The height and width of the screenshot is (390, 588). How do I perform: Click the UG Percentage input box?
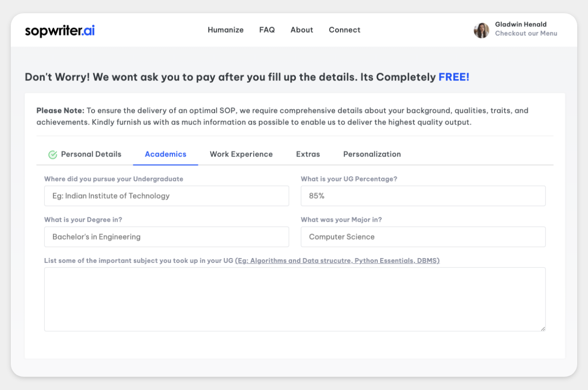tap(423, 196)
